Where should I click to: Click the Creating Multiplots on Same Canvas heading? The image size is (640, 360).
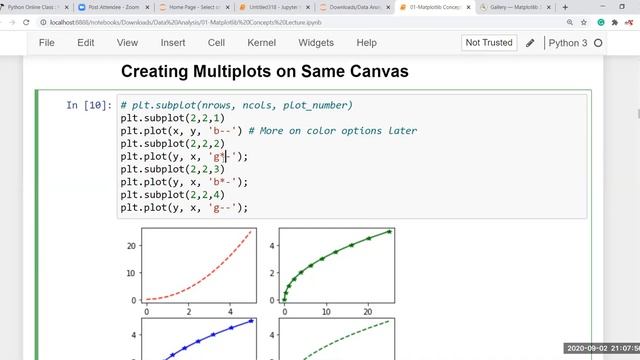coord(264,71)
